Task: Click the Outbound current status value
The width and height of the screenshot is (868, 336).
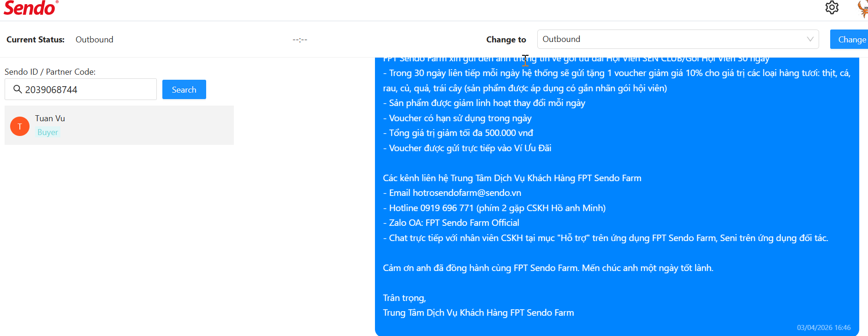Action: 95,40
